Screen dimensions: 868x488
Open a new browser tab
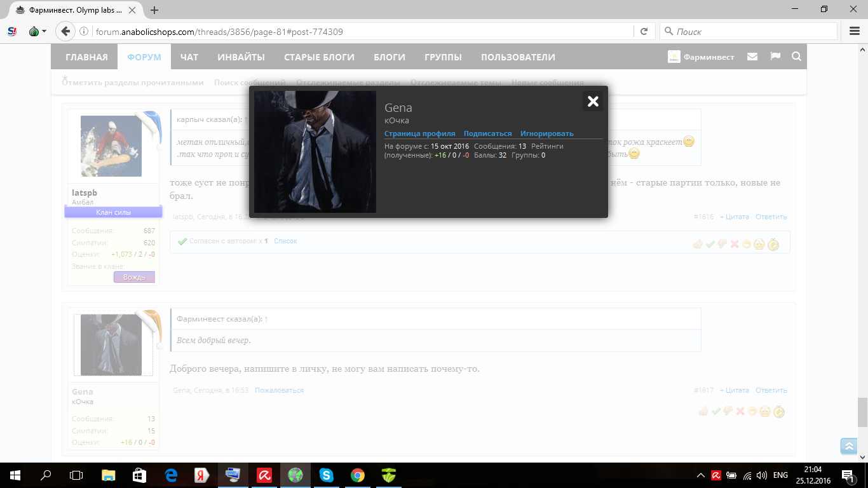coord(154,10)
